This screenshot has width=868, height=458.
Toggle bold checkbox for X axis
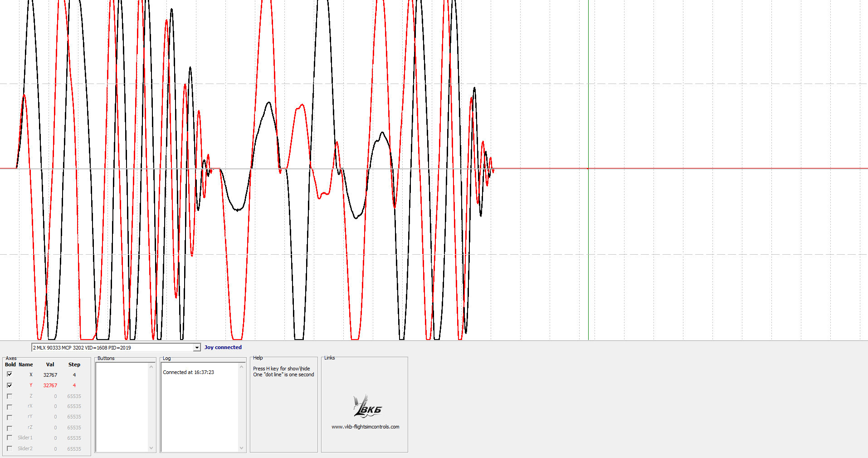(x=10, y=374)
